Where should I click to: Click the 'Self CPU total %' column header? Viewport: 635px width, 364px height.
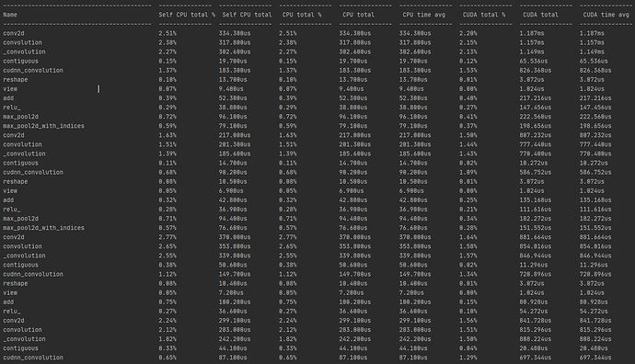click(x=187, y=15)
